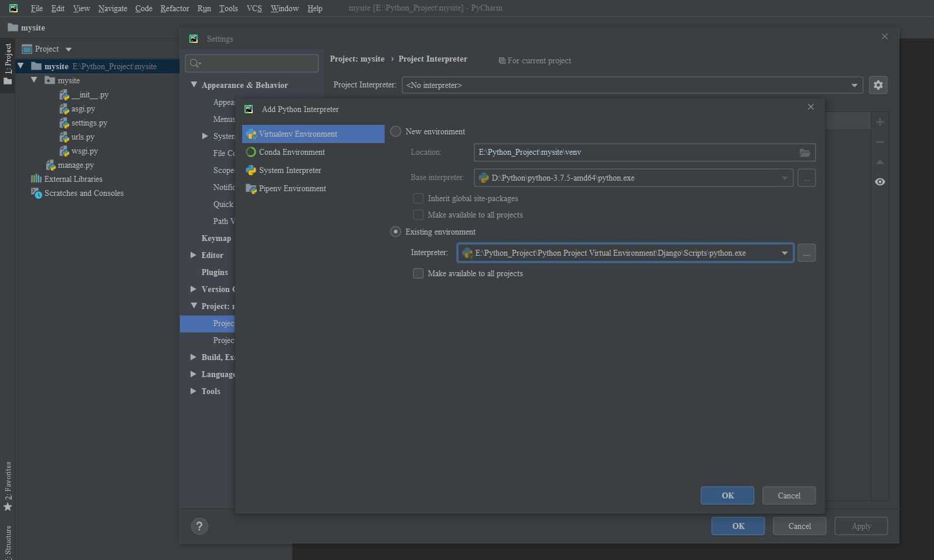The image size is (934, 560).
Task: Select Plugins in the Settings tree
Action: click(x=215, y=272)
